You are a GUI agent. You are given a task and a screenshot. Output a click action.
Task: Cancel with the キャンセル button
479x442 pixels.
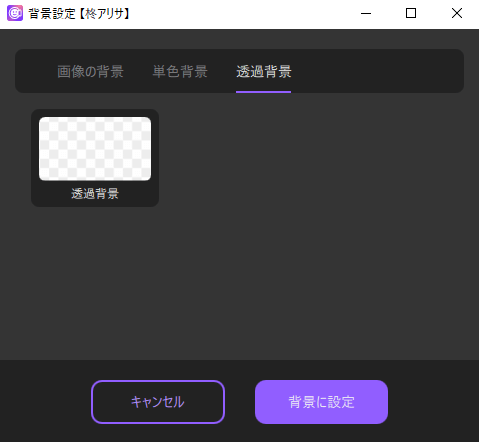158,402
